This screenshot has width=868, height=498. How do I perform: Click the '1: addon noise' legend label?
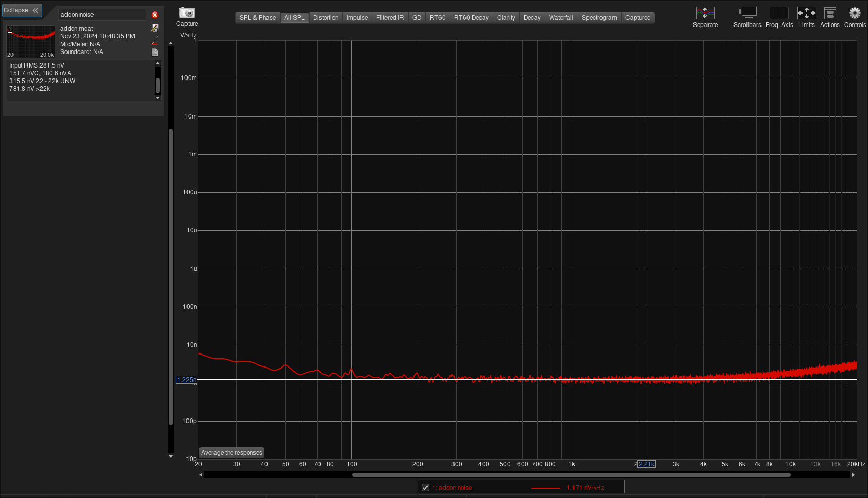(452, 488)
